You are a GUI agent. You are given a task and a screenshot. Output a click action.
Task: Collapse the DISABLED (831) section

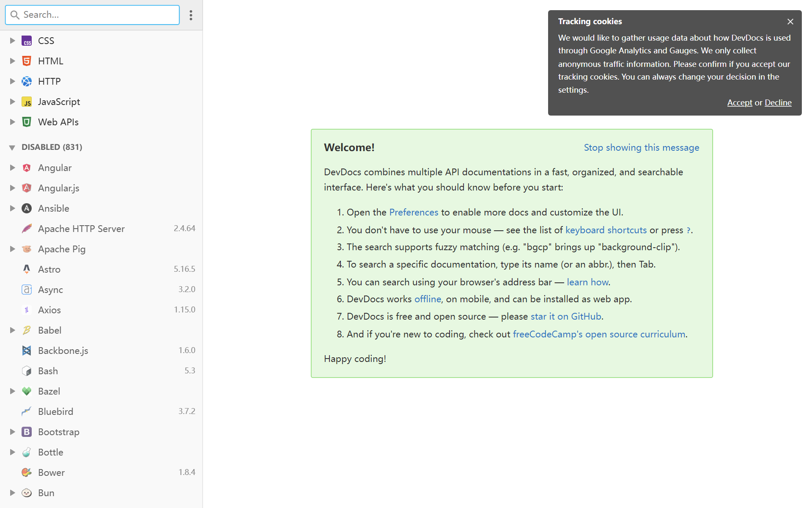12,147
